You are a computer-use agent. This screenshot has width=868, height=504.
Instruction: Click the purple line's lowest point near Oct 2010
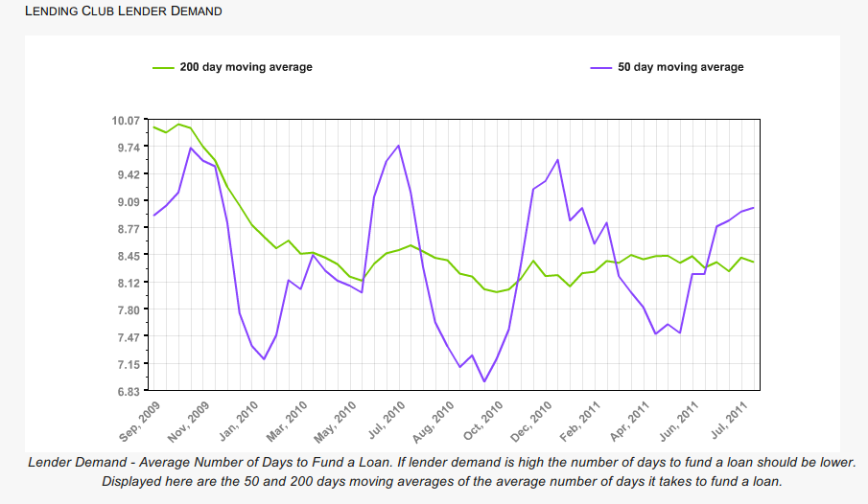(x=484, y=381)
